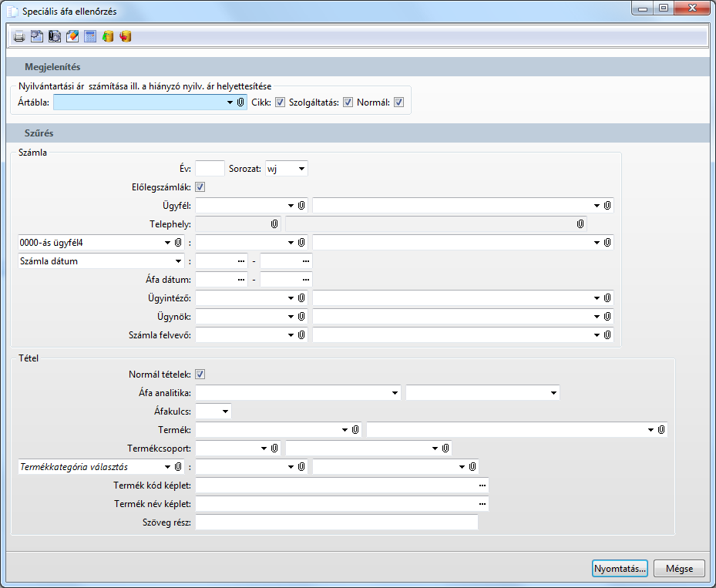Image resolution: width=716 pixels, height=588 pixels.
Task: Click the Mégse cancel button
Action: tap(678, 569)
